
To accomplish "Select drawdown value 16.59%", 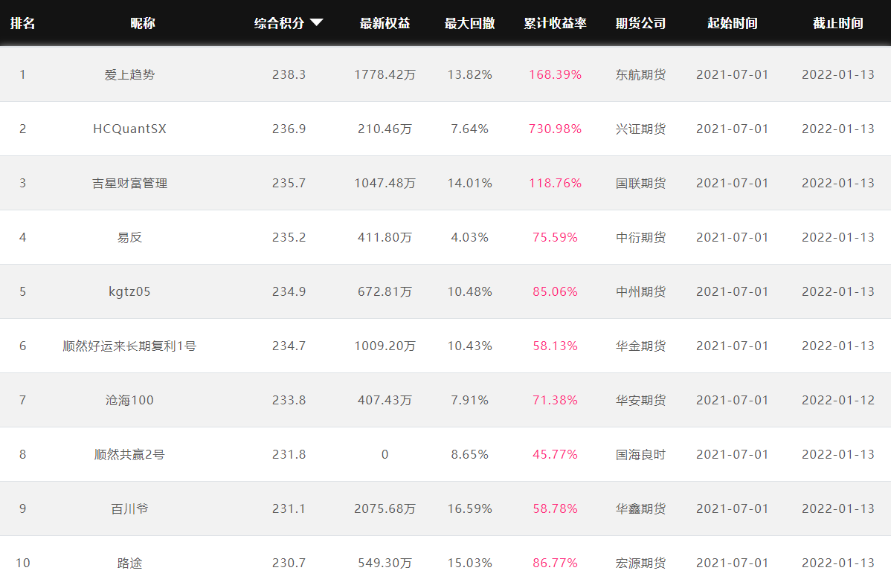I will point(469,508).
